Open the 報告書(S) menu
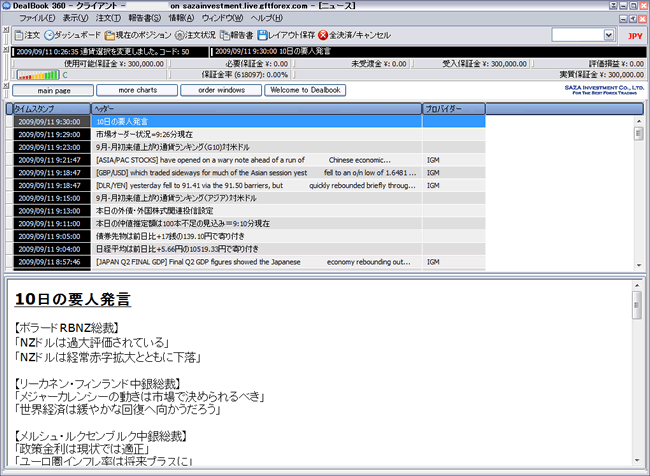 144,18
